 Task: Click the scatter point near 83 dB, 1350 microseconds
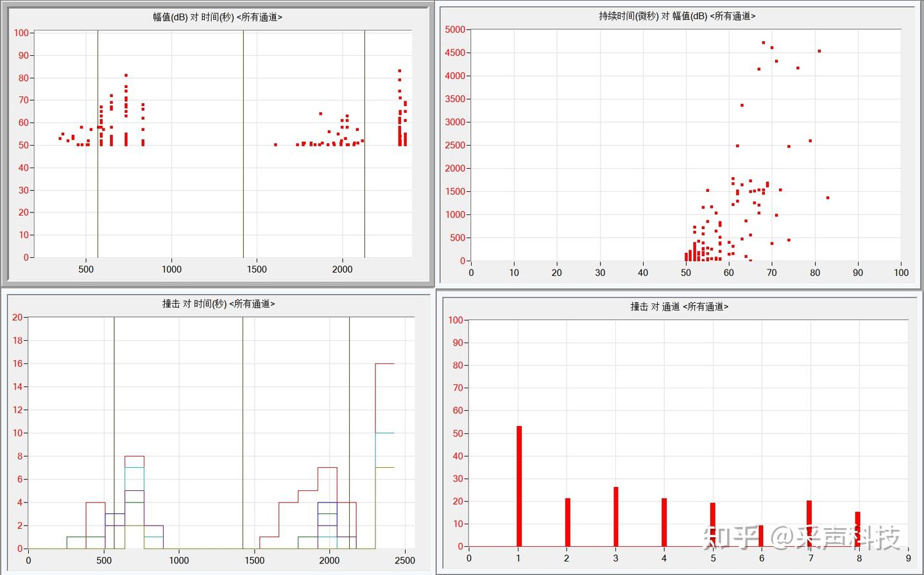coord(828,198)
